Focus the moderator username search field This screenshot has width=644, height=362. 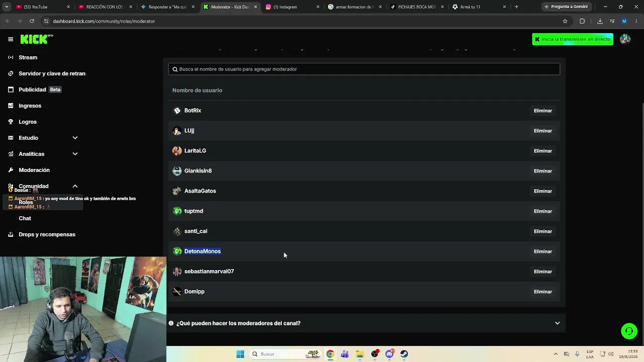[x=364, y=69]
